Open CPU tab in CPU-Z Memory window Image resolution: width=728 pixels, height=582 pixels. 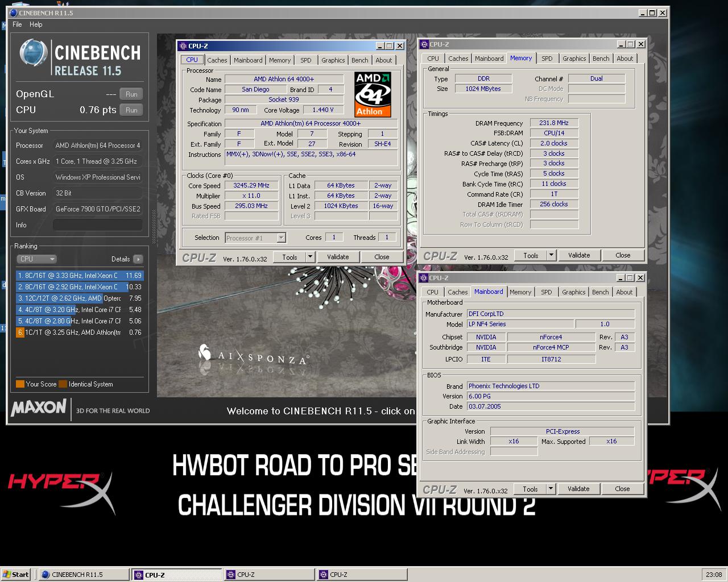pyautogui.click(x=433, y=59)
